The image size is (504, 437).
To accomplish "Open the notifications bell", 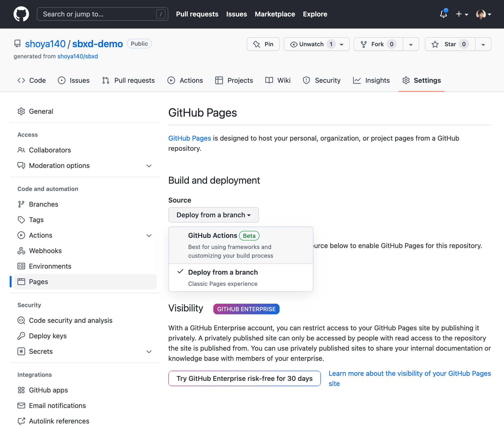I will point(443,14).
